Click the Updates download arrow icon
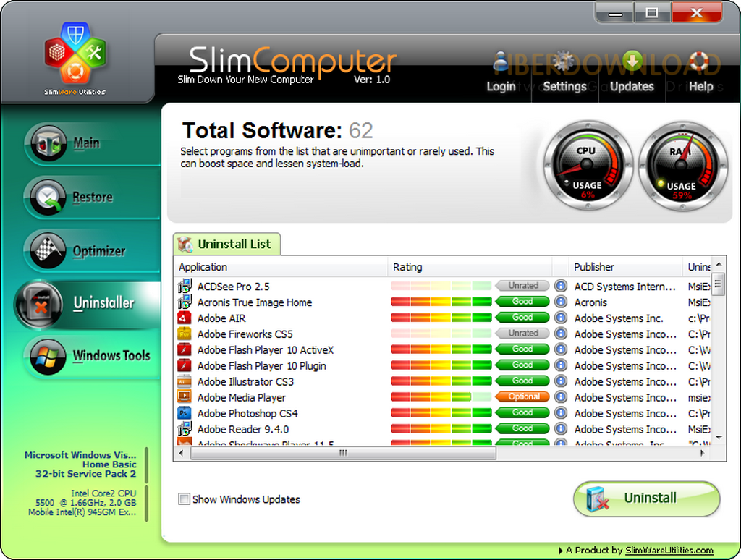This screenshot has width=741, height=560. [x=632, y=62]
